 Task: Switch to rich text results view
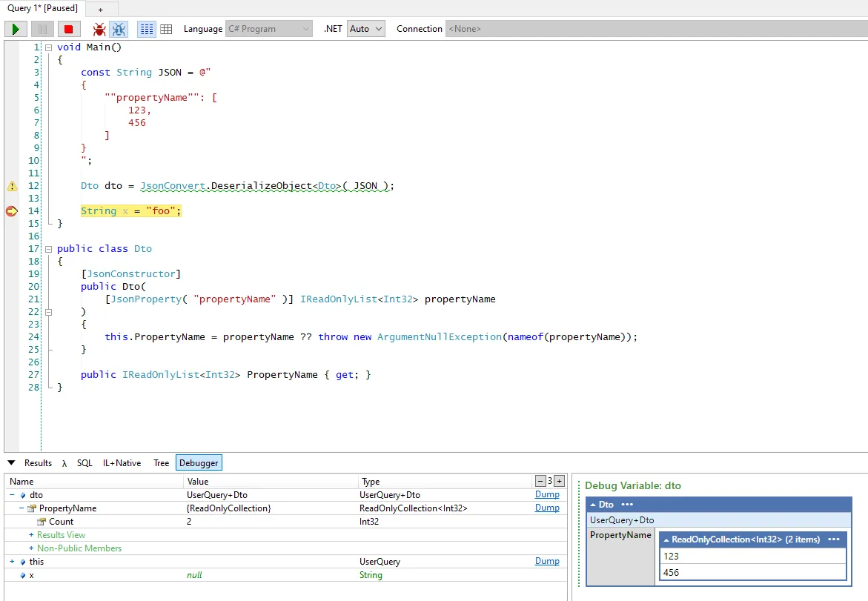coord(147,29)
